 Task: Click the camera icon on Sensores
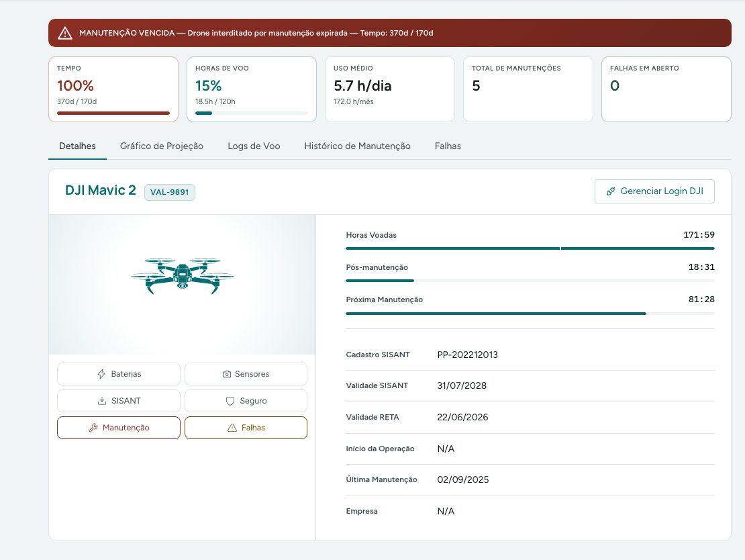227,374
